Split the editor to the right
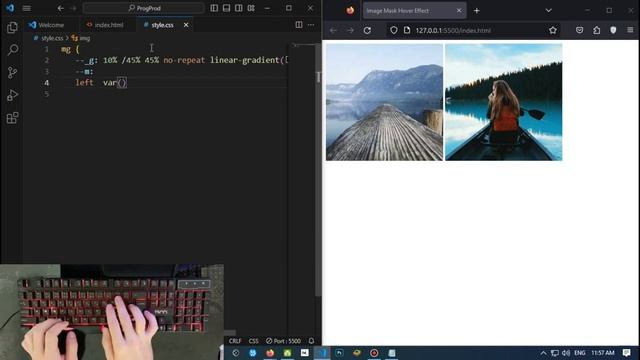This screenshot has width=640, height=360. pos(299,25)
